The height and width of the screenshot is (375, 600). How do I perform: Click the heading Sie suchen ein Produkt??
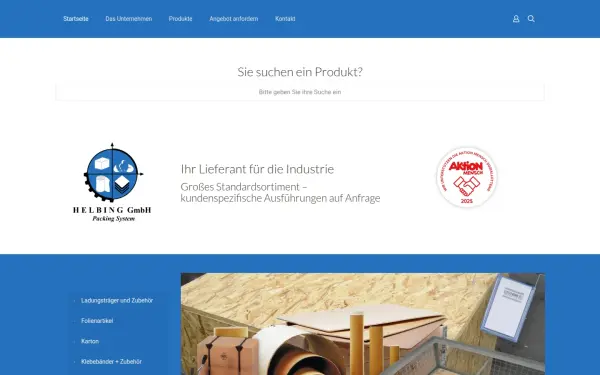click(x=300, y=72)
